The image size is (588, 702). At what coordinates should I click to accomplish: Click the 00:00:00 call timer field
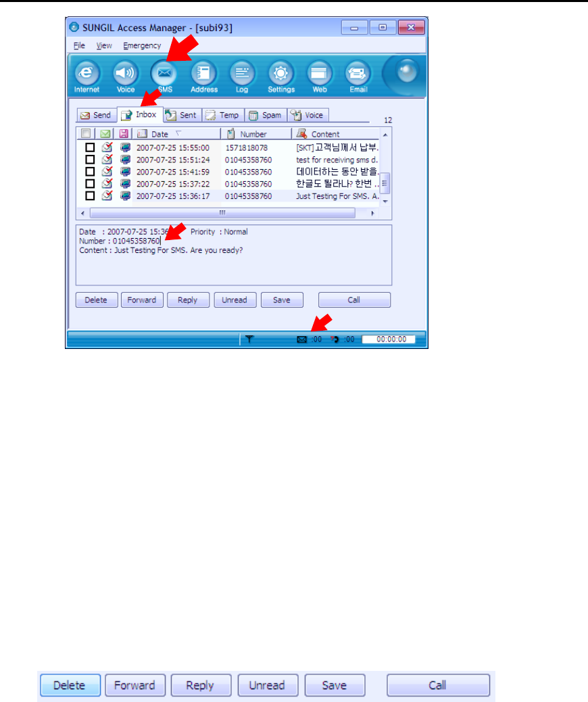(x=389, y=340)
